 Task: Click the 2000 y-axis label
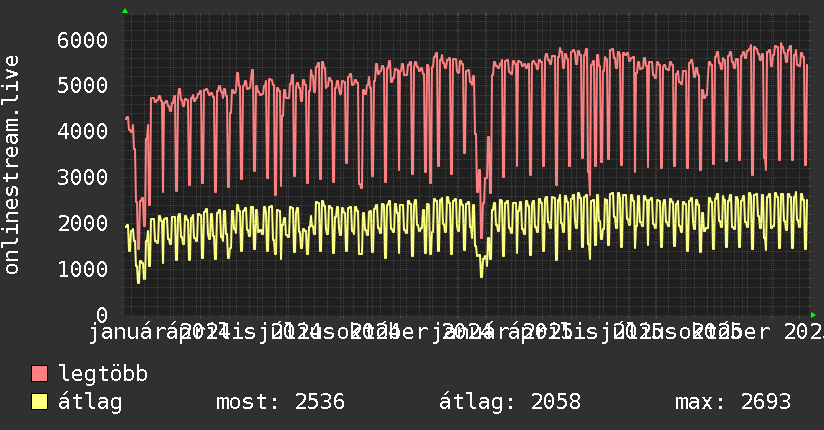pyautogui.click(x=83, y=223)
